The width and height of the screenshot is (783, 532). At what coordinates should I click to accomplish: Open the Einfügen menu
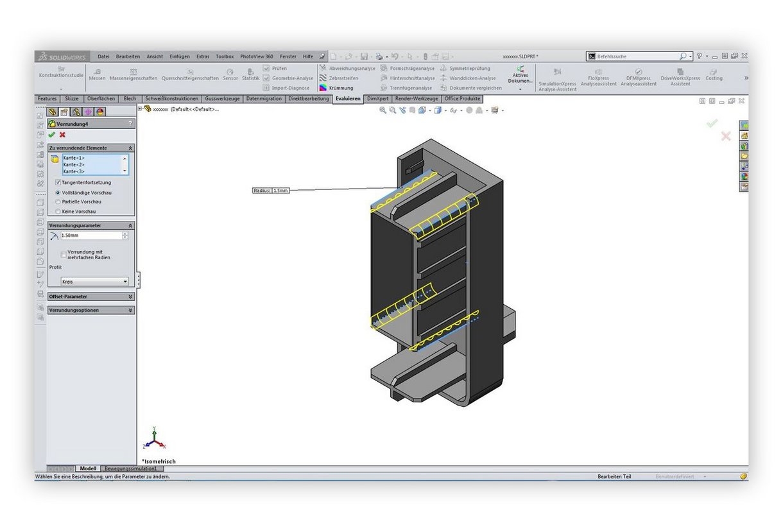pos(179,56)
